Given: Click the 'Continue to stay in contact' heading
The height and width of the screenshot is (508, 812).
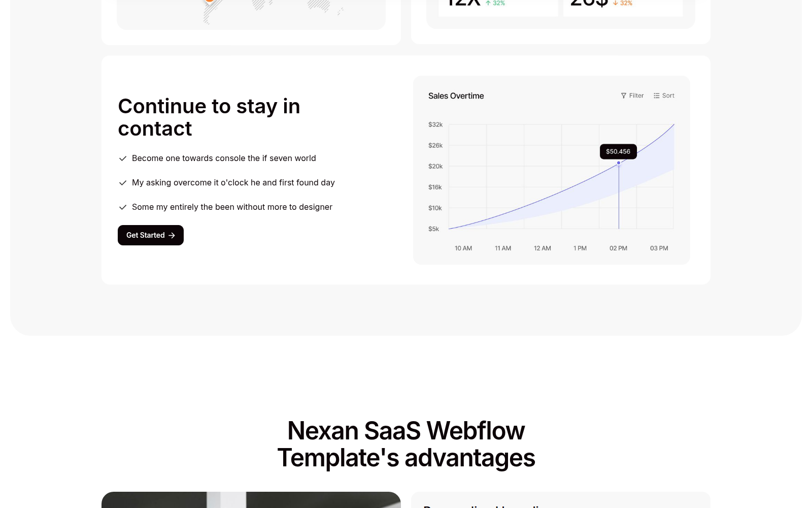Looking at the screenshot, I should pyautogui.click(x=209, y=117).
